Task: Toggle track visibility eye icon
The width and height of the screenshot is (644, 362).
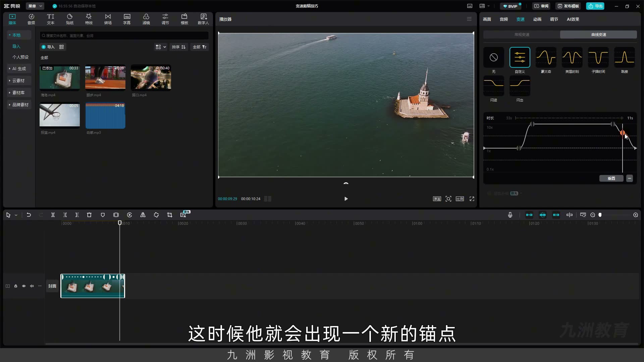Action: [24, 286]
